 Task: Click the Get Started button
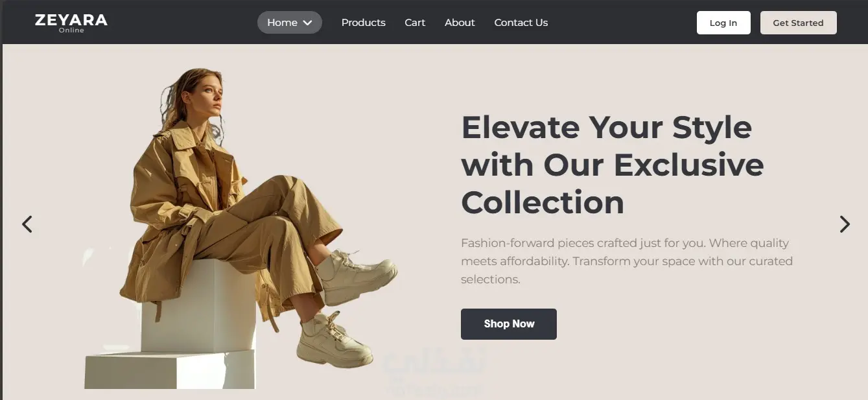[x=798, y=23]
